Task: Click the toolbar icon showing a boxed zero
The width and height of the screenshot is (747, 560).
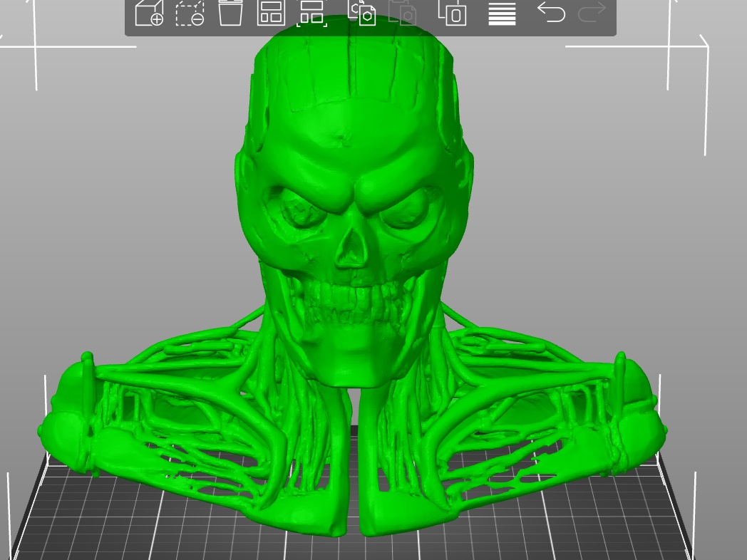Action: pos(452,13)
